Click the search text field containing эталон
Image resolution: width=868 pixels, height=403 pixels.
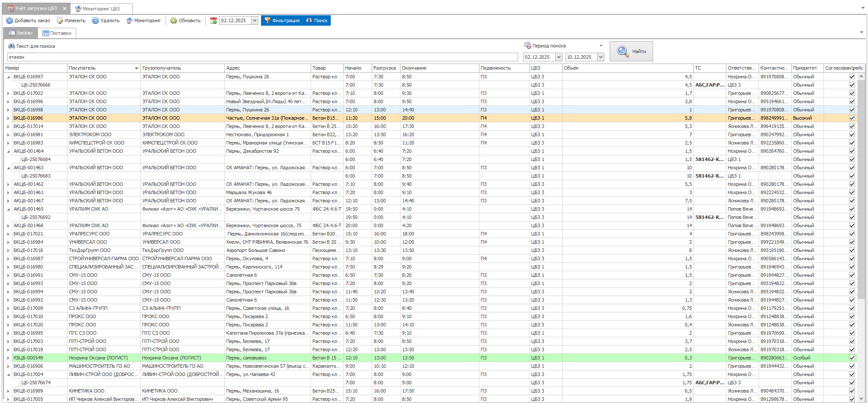point(261,57)
